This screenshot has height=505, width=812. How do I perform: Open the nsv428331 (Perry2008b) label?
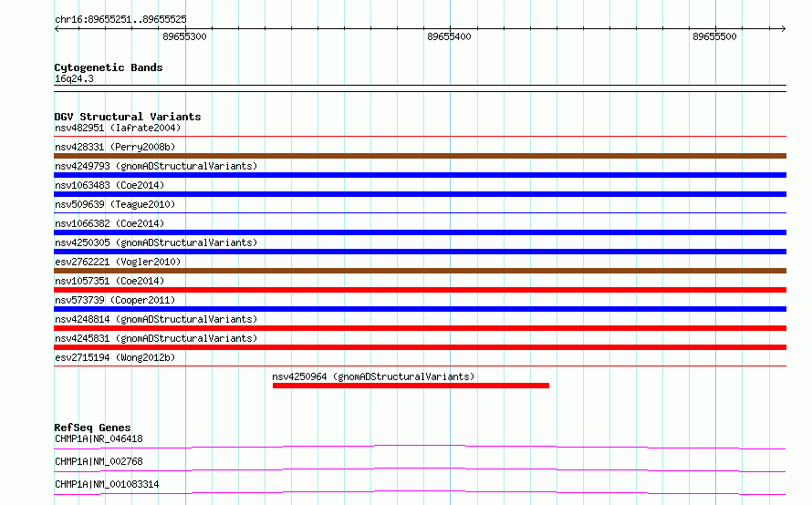tap(115, 147)
